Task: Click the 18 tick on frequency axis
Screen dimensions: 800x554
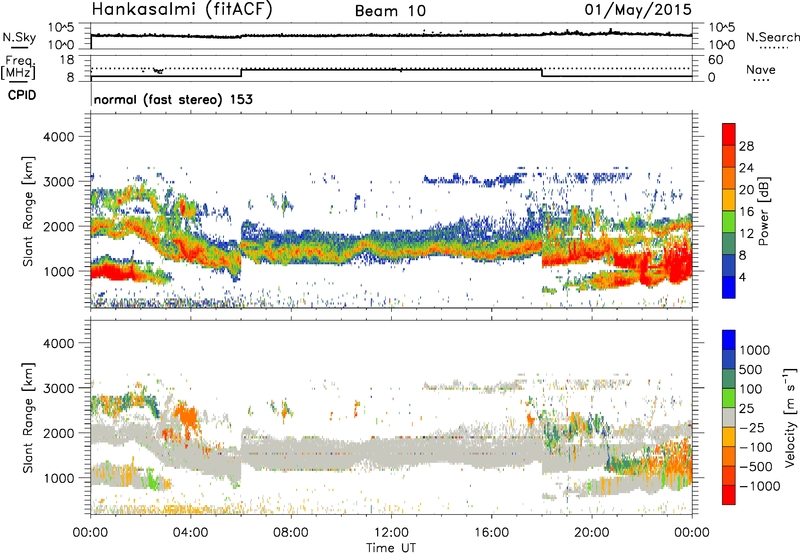Action: tap(67, 60)
